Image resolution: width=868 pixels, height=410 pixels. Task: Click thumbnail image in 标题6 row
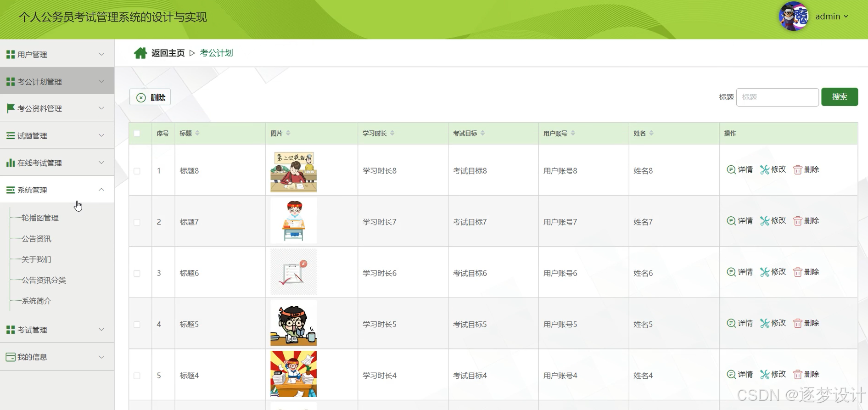coord(294,272)
